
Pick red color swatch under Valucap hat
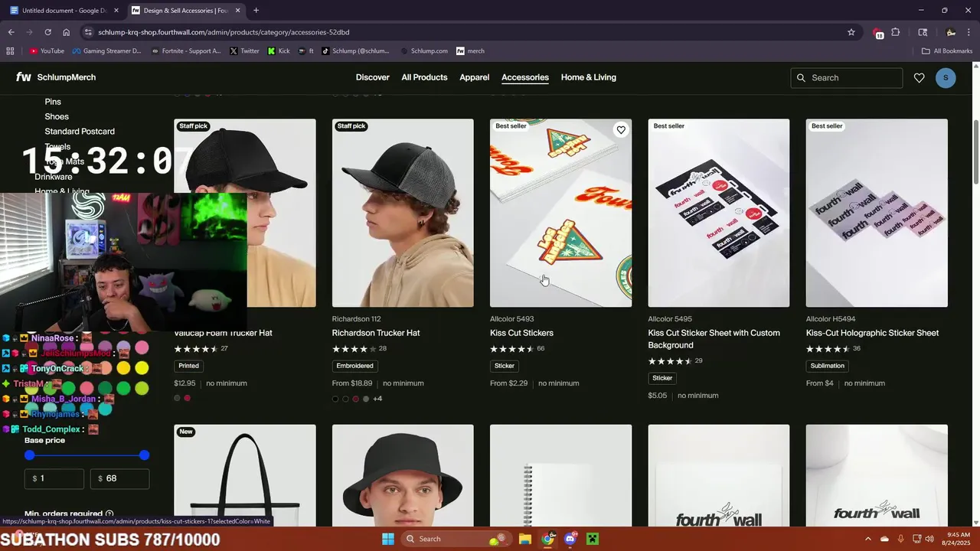pyautogui.click(x=187, y=398)
